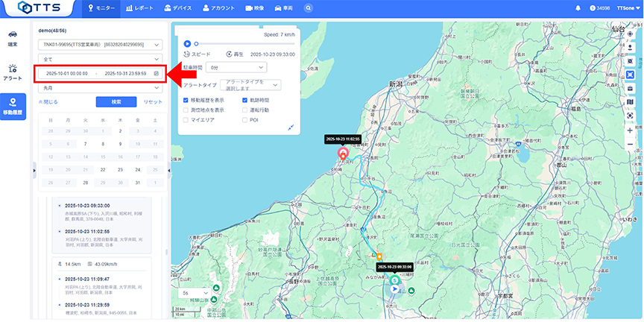This screenshot has height=322, width=644.
Task: Open the 端末 (devices) sidebar panel
Action: [x=13, y=38]
